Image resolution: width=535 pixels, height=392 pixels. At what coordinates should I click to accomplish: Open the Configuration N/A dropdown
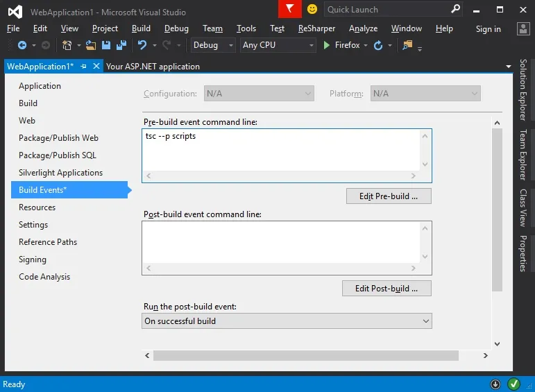tap(259, 94)
